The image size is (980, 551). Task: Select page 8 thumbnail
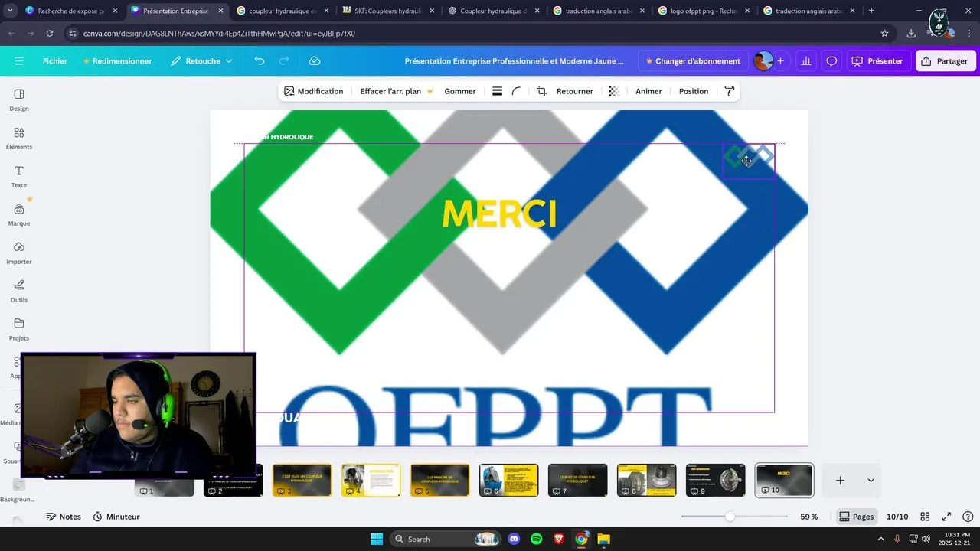click(x=646, y=480)
